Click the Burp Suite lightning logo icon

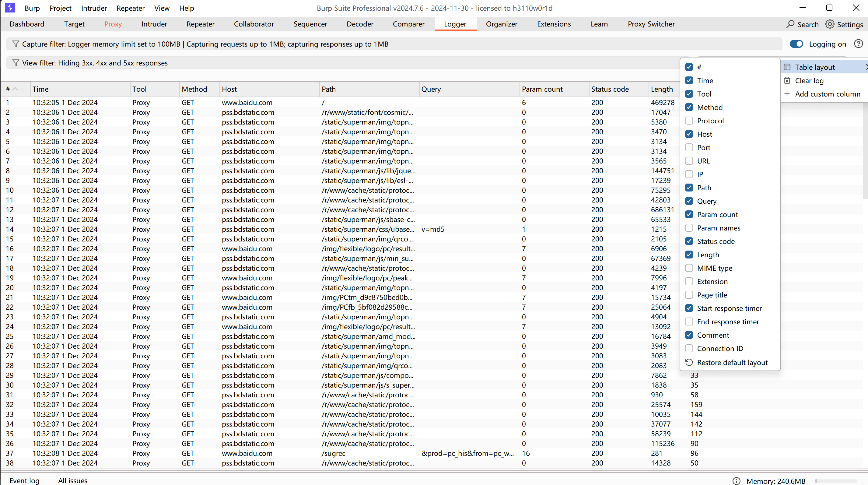pos(10,8)
